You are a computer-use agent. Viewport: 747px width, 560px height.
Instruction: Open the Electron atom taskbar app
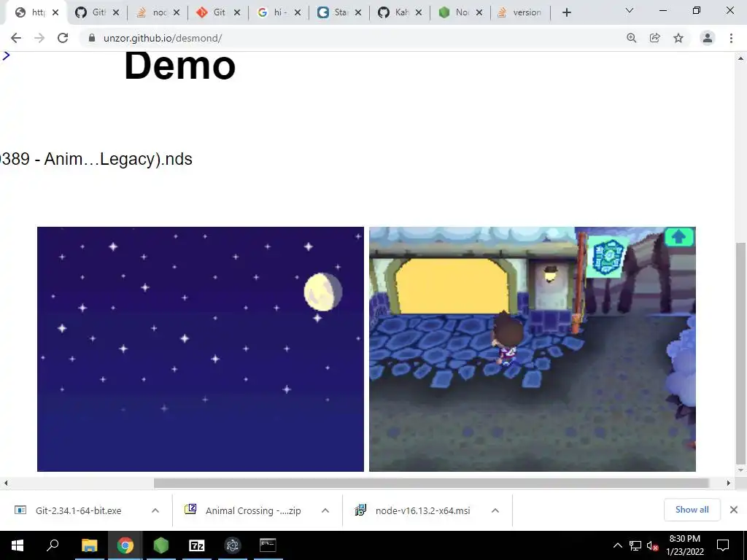(233, 545)
